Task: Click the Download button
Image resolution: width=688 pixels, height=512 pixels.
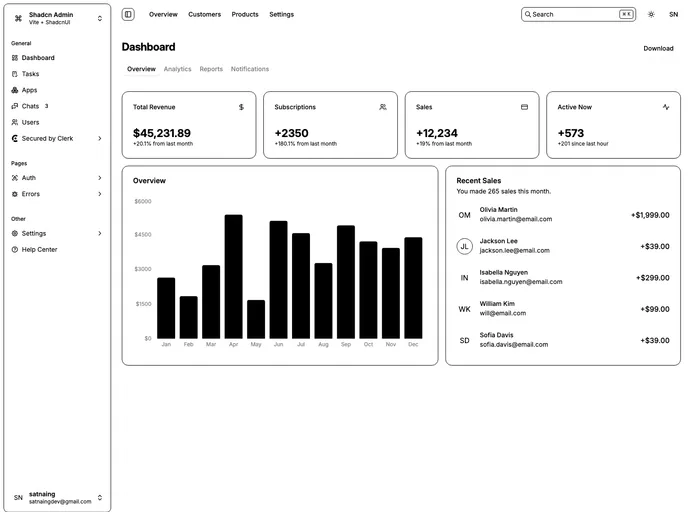Action: [x=658, y=48]
